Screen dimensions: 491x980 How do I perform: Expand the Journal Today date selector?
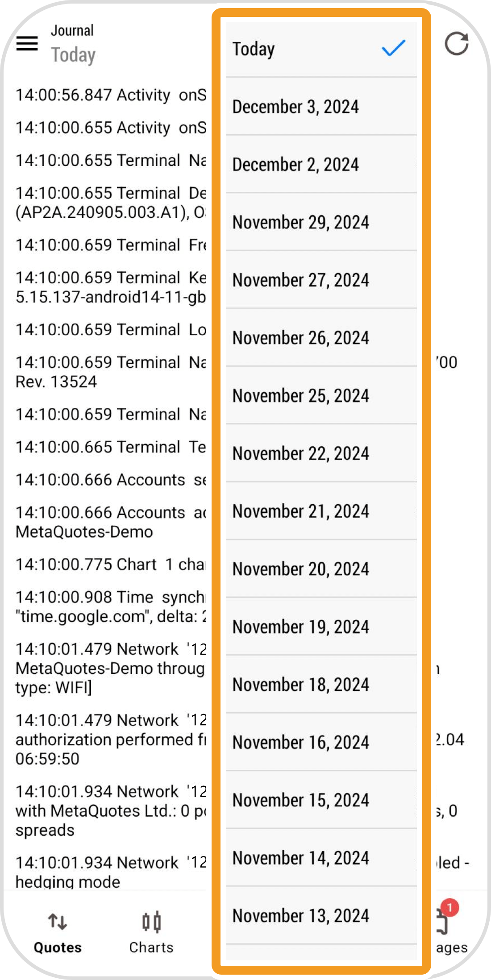click(73, 55)
